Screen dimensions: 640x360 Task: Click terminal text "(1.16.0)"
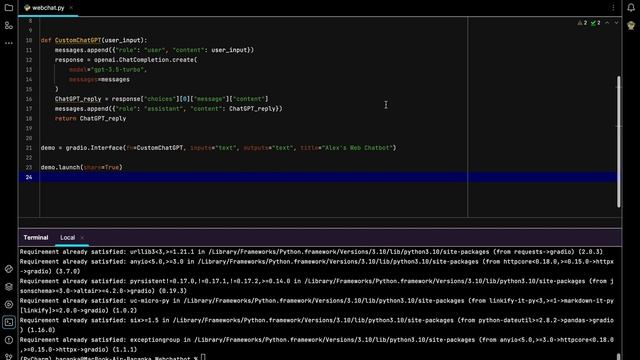pos(40,330)
